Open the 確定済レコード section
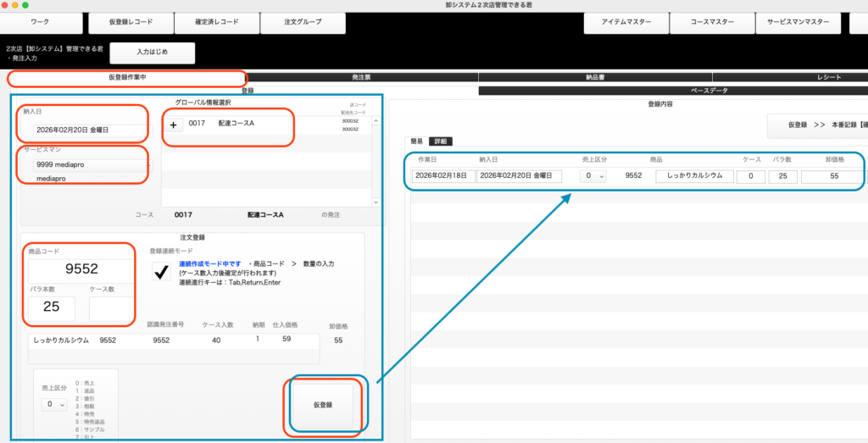Image resolution: width=868 pixels, height=443 pixels. coord(216,21)
